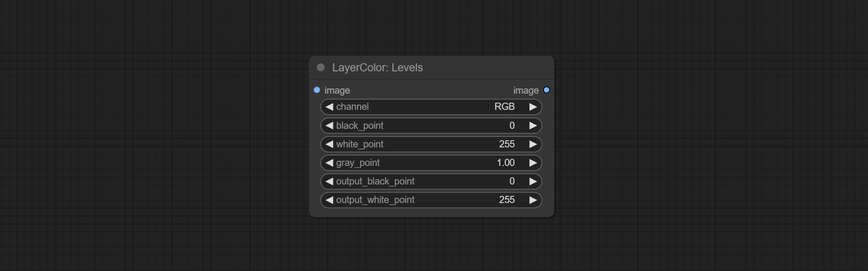Select the LayerColor: Levels node title

[x=377, y=68]
